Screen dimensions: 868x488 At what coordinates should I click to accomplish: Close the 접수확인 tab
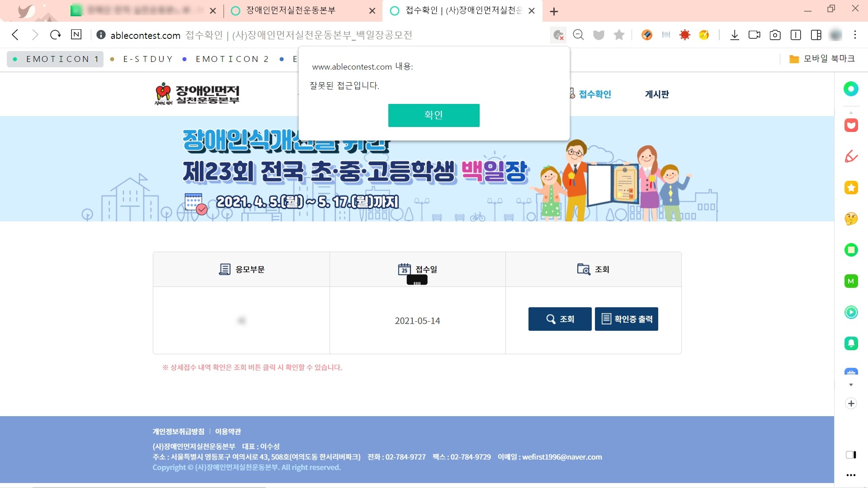532,11
